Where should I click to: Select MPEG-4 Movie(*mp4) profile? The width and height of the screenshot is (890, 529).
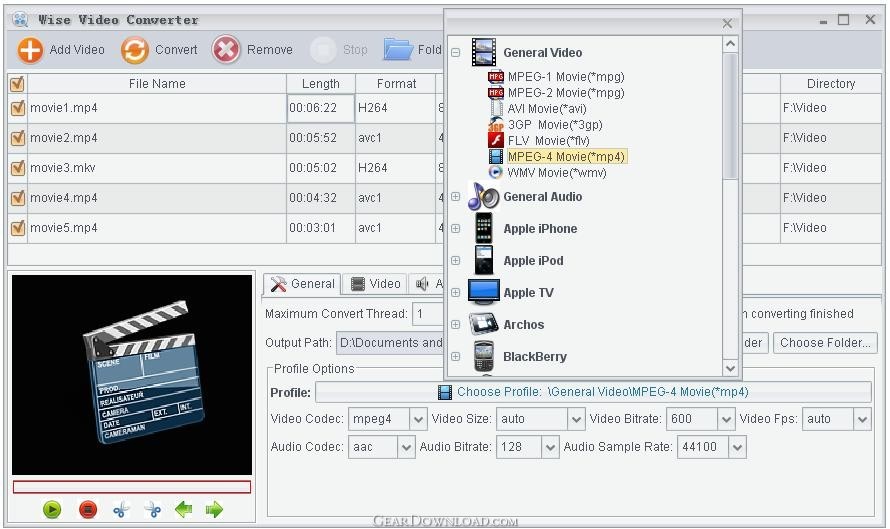point(566,156)
